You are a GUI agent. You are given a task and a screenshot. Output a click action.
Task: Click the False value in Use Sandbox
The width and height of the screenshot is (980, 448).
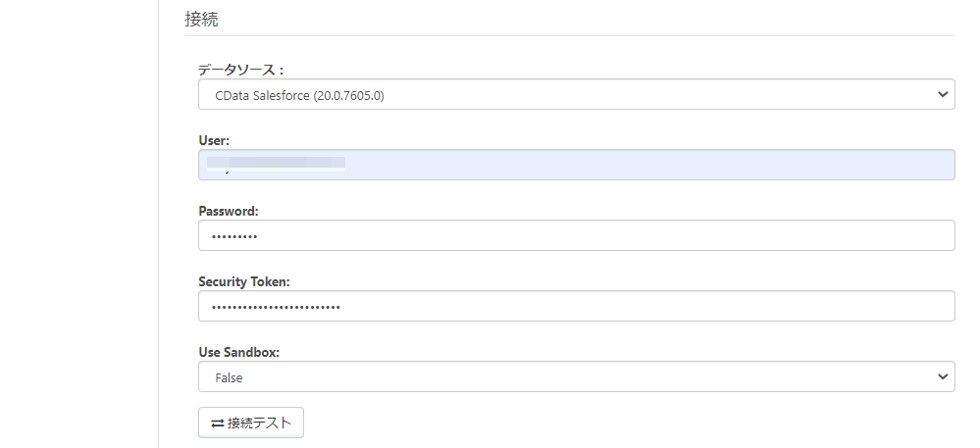tap(229, 377)
